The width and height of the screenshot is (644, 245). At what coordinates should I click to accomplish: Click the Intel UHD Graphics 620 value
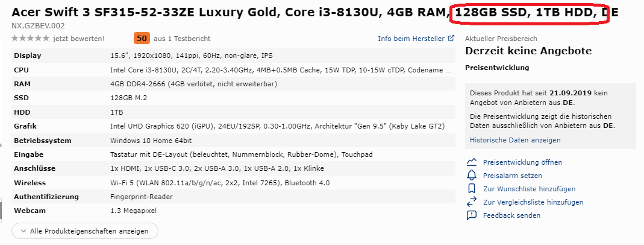[x=277, y=126]
